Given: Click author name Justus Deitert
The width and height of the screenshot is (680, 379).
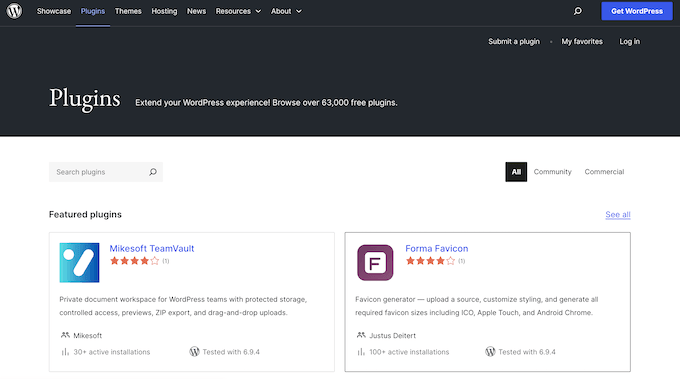Looking at the screenshot, I should click(x=392, y=336).
